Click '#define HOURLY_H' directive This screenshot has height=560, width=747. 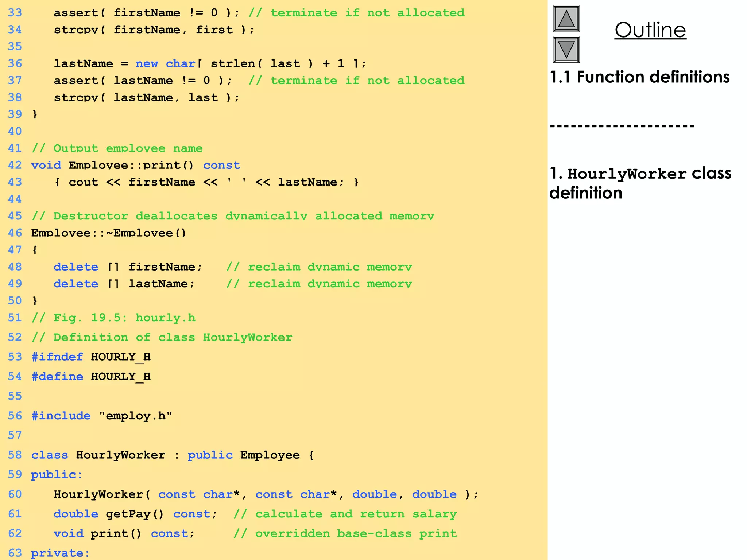tap(91, 376)
